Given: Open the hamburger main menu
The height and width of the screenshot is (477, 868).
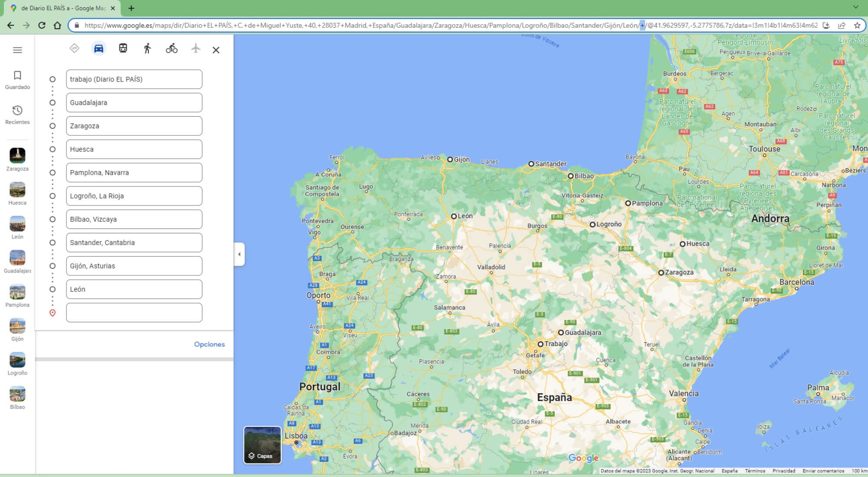Looking at the screenshot, I should point(17,50).
